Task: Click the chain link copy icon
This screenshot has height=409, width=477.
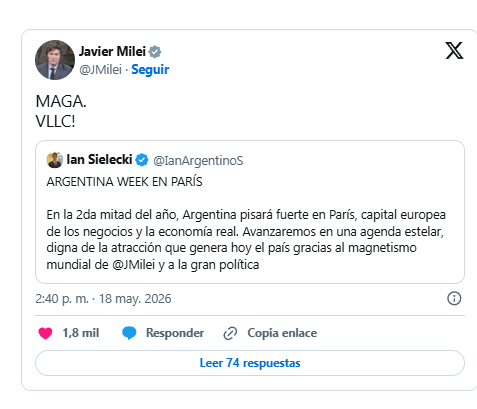Action: (230, 333)
